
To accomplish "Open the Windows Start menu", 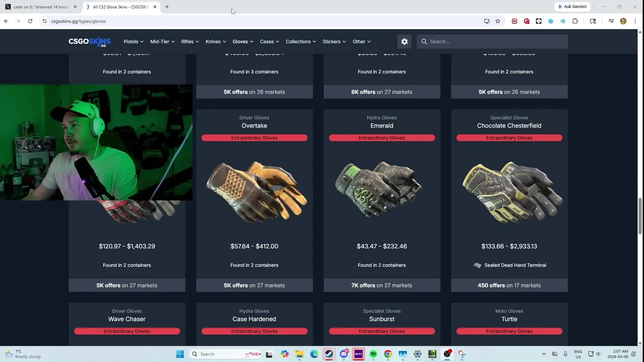I will point(180,354).
